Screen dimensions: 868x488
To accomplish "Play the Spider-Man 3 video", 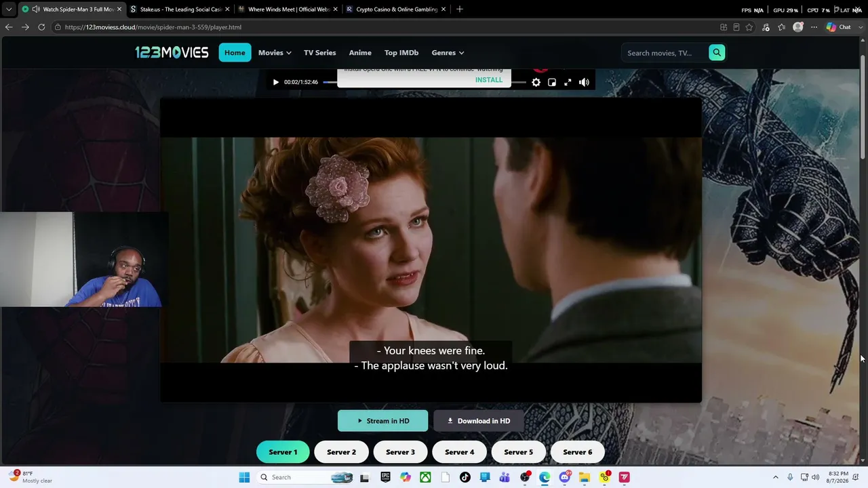I will coord(275,82).
